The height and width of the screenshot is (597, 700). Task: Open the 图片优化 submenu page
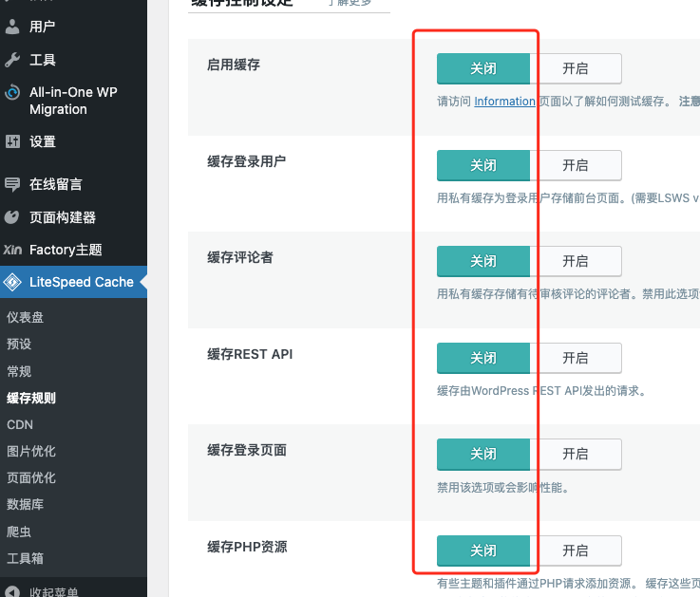click(30, 451)
